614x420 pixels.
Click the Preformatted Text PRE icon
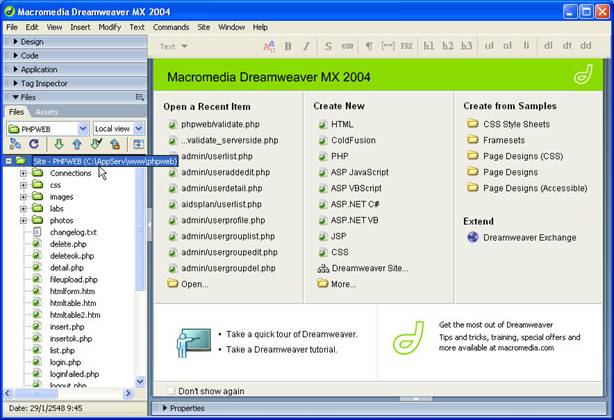point(407,46)
